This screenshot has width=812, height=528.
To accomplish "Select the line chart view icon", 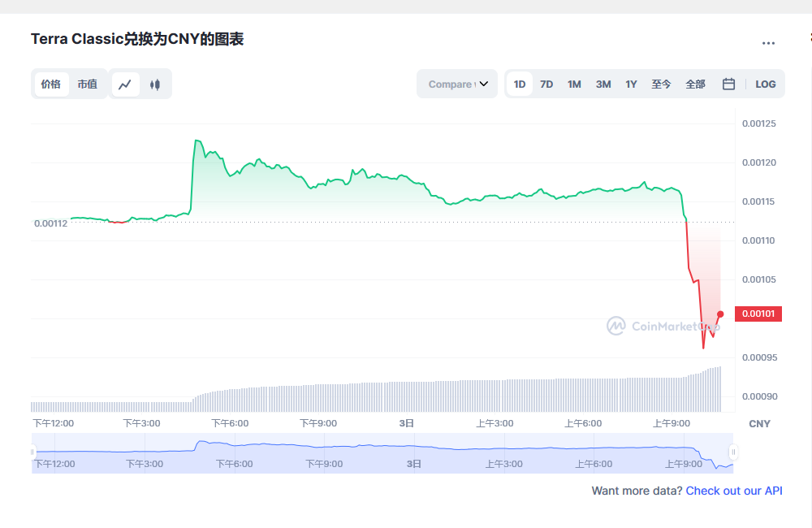I will (125, 84).
